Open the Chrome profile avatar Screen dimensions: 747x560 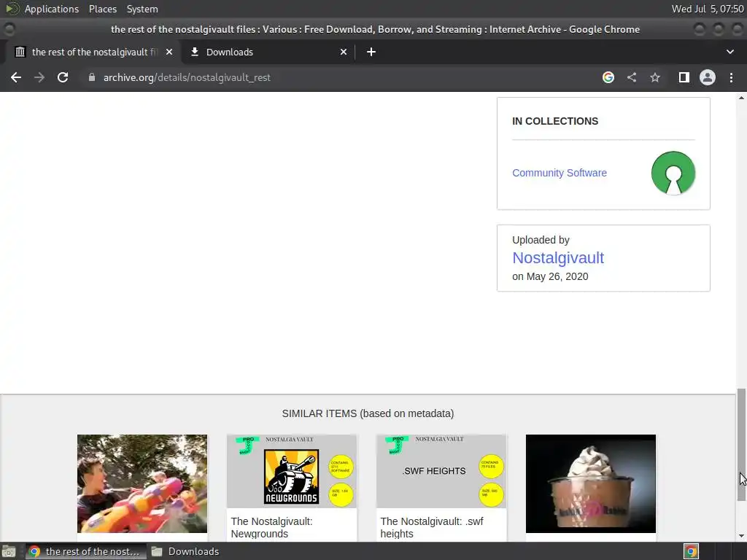point(708,77)
